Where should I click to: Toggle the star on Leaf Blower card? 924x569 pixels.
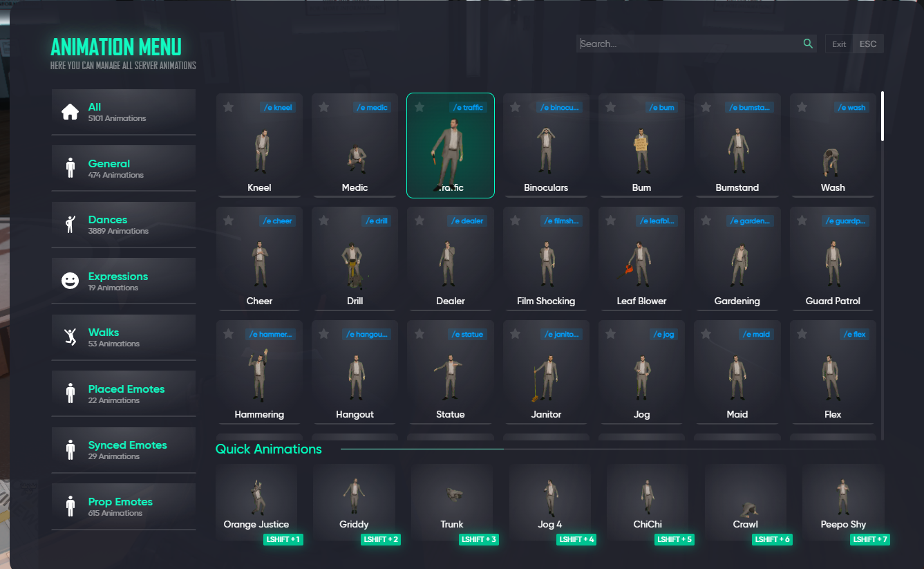(611, 221)
